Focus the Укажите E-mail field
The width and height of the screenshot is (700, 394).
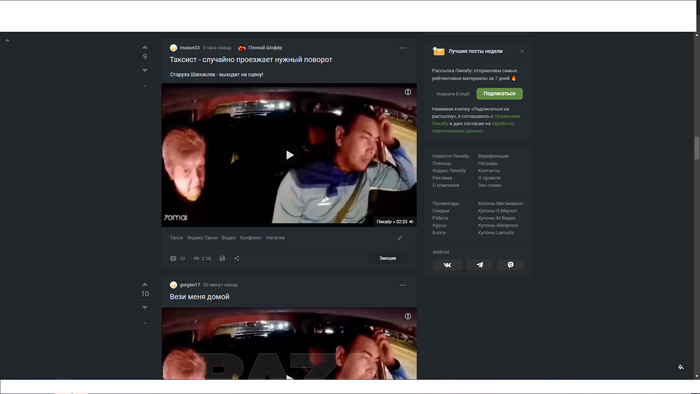click(x=453, y=94)
